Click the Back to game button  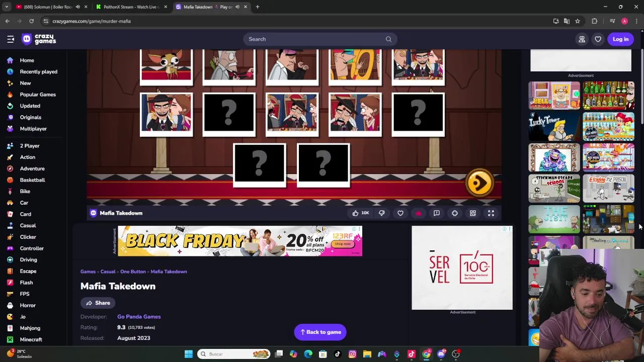(x=320, y=332)
